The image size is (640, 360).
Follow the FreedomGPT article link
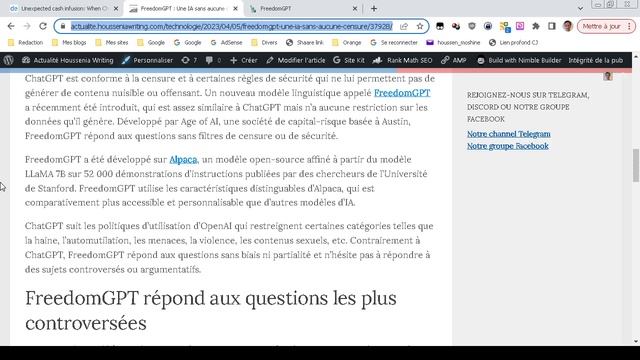tap(402, 93)
